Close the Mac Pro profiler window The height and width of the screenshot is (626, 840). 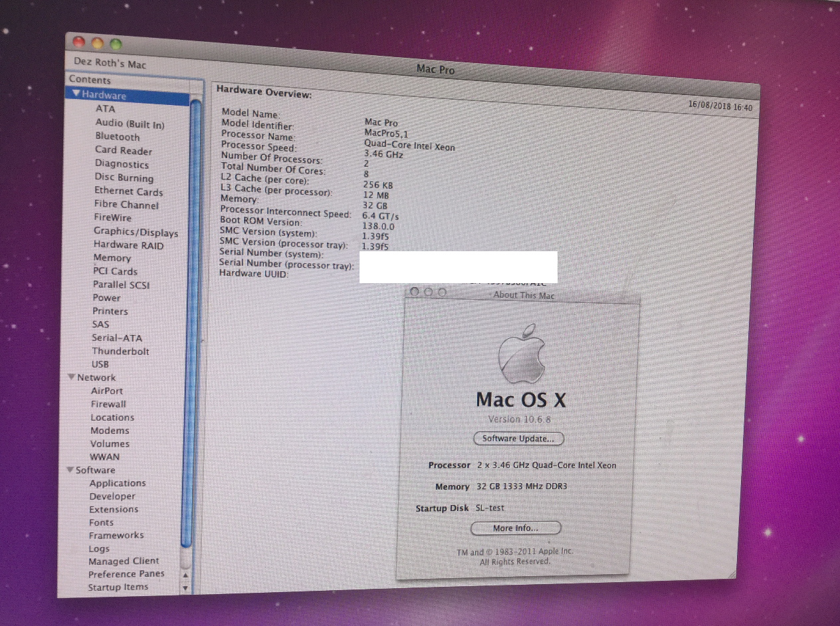[x=79, y=41]
